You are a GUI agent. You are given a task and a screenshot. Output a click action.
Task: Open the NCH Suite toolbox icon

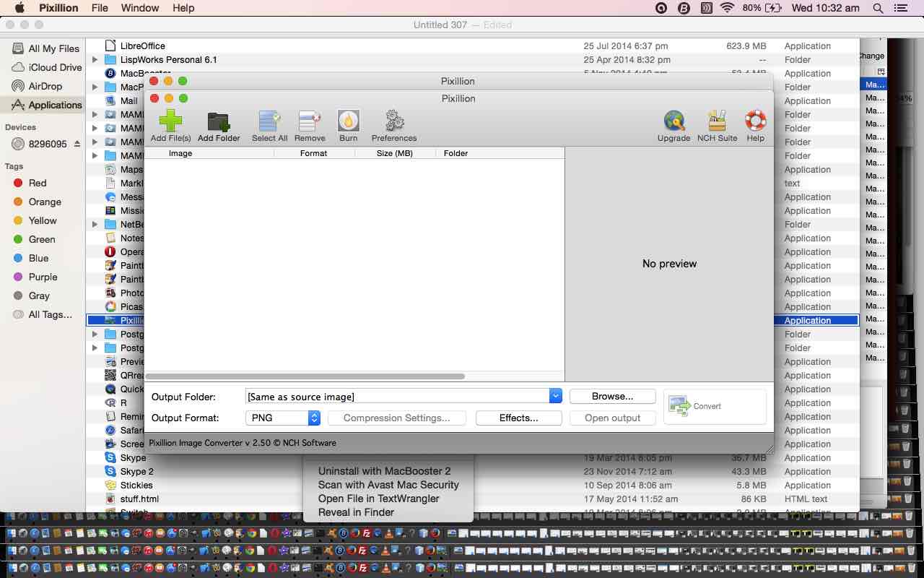click(717, 121)
